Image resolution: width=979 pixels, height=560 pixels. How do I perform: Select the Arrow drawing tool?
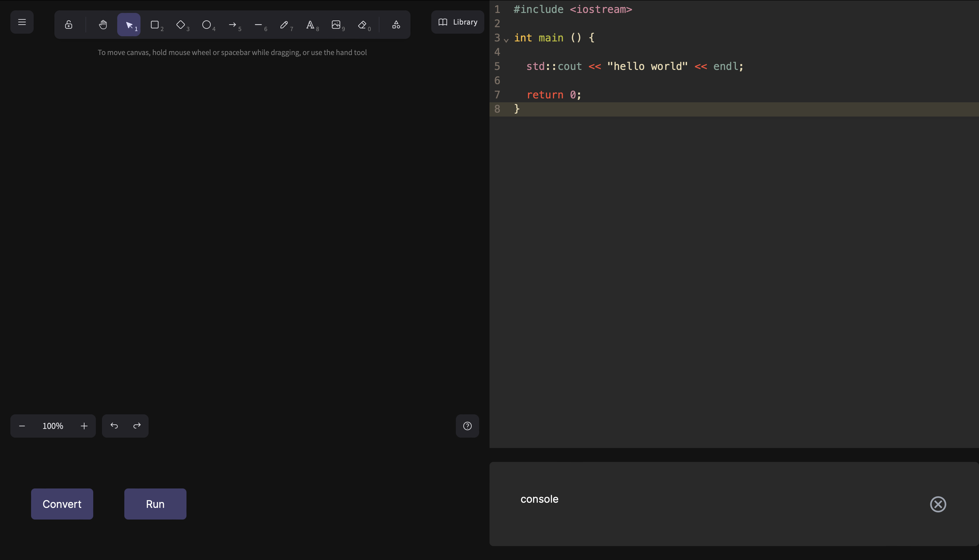[232, 25]
